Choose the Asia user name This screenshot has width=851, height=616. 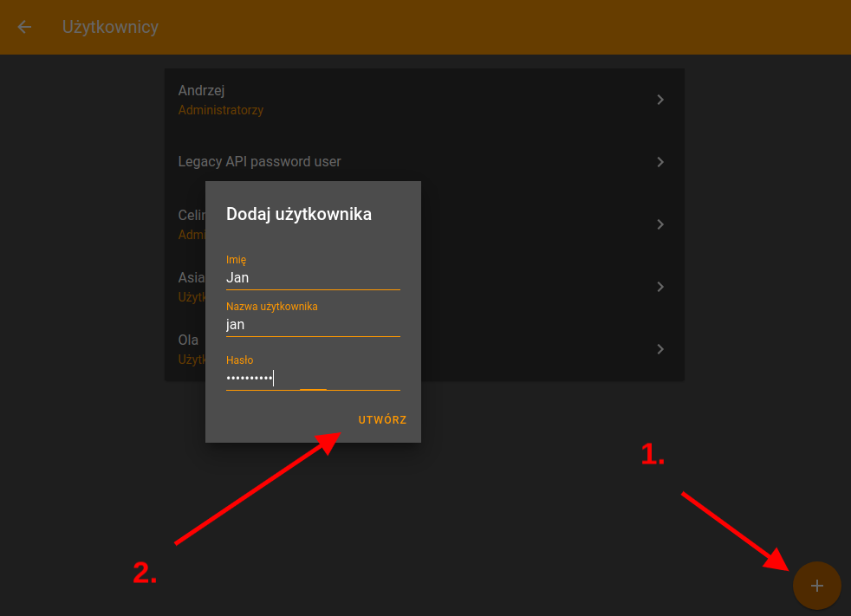click(x=190, y=278)
